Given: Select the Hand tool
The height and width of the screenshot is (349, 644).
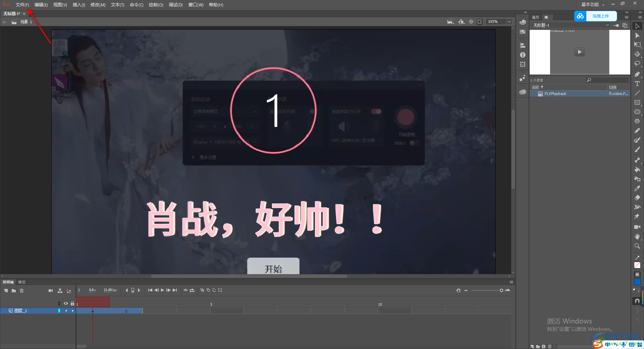Looking at the screenshot, I should point(637,237).
